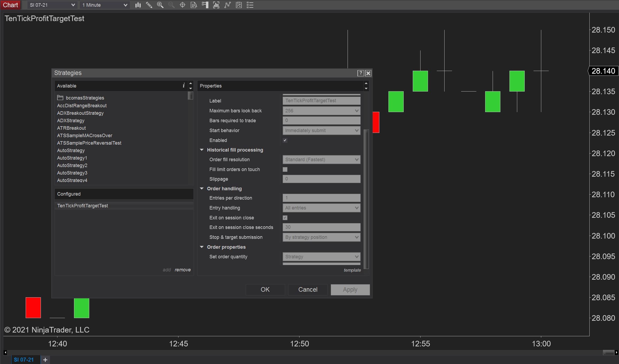Viewport: 619px width, 364px height.
Task: Open the Data Box document icon
Action: [194, 5]
